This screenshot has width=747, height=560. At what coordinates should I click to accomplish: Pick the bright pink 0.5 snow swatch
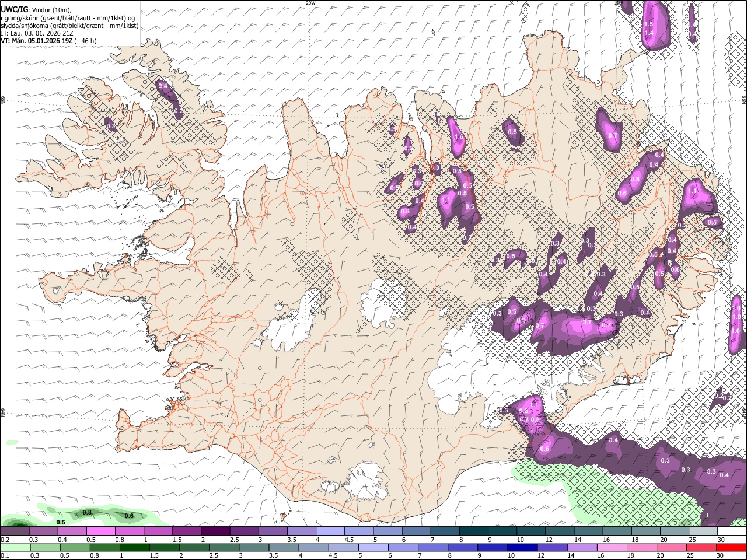pos(100,531)
